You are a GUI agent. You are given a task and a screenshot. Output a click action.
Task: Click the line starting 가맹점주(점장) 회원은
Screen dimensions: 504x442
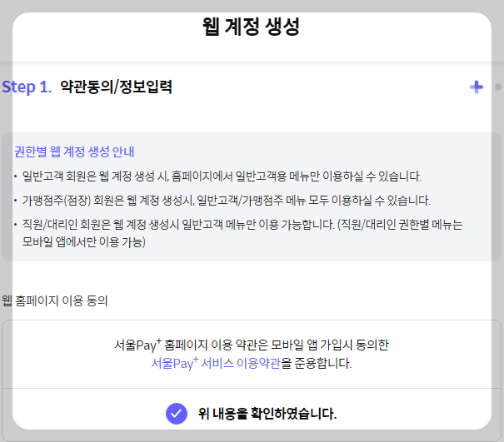[226, 201]
